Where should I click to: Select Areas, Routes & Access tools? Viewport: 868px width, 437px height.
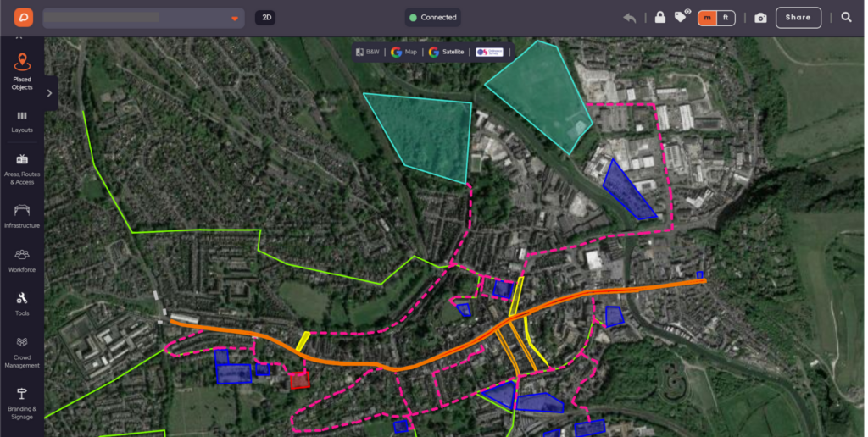22,169
